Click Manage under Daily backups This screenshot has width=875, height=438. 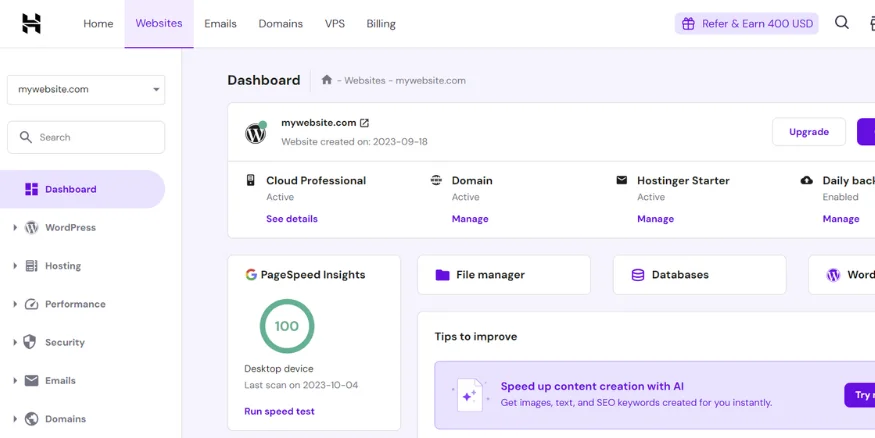[841, 219]
